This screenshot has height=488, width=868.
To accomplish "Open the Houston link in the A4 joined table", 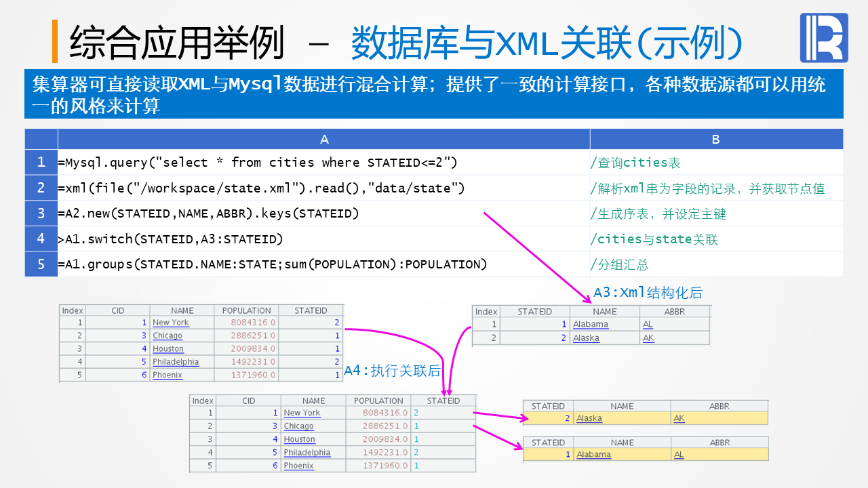I will (x=300, y=439).
